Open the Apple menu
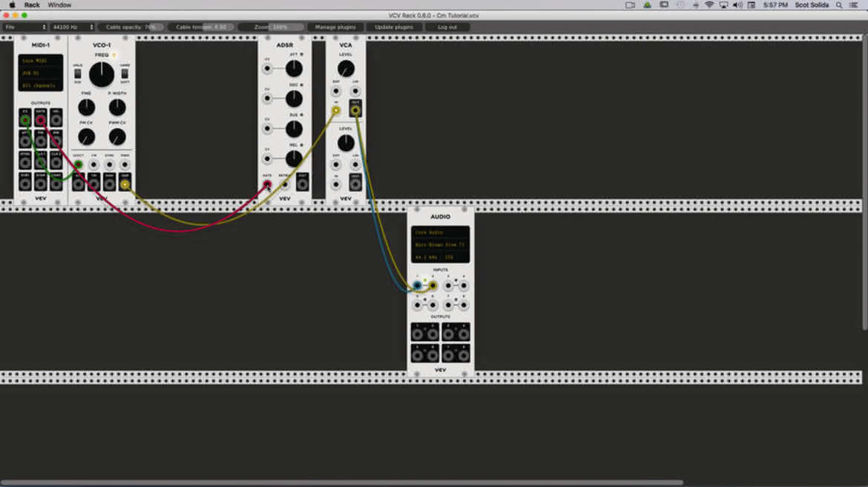 tap(12, 5)
